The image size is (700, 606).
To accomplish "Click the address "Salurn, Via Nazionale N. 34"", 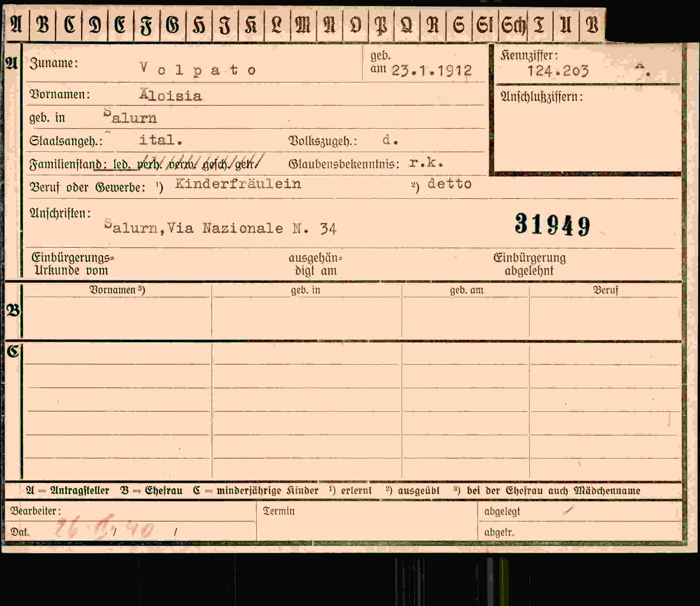I will (x=220, y=227).
